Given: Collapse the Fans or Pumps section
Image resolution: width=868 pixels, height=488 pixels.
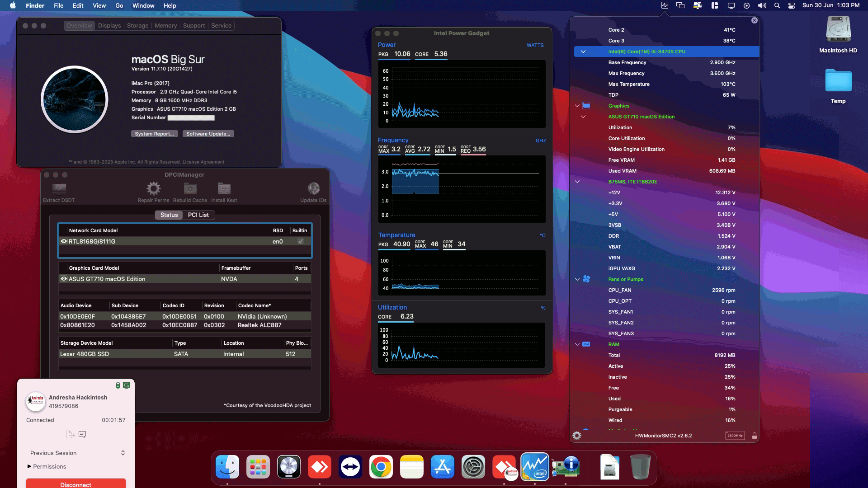Looking at the screenshot, I should click(577, 279).
